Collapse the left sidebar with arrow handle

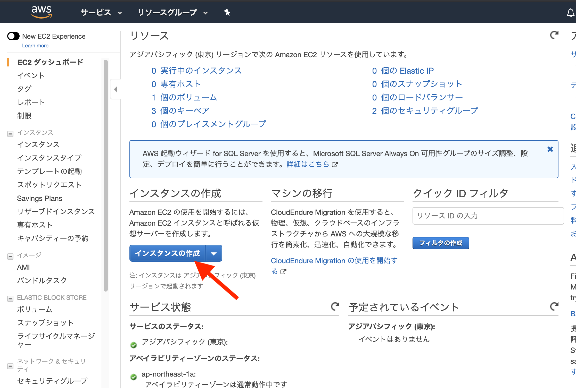coord(116,89)
